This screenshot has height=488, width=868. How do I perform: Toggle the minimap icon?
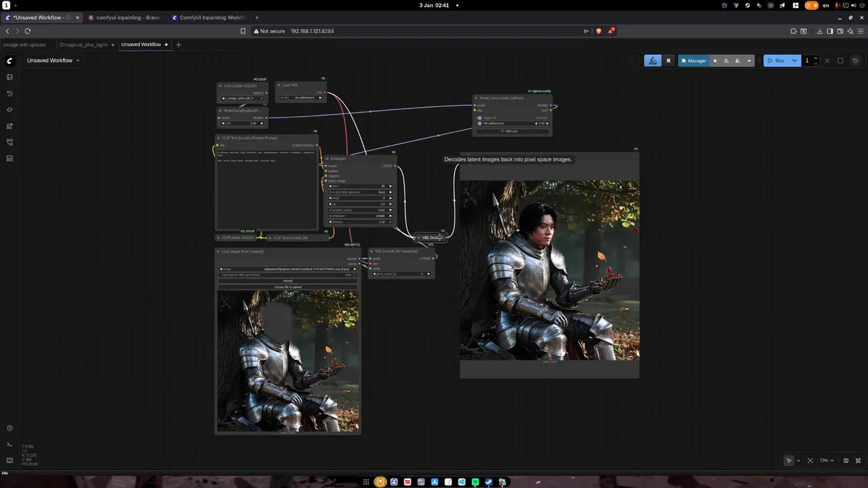pyautogui.click(x=846, y=461)
